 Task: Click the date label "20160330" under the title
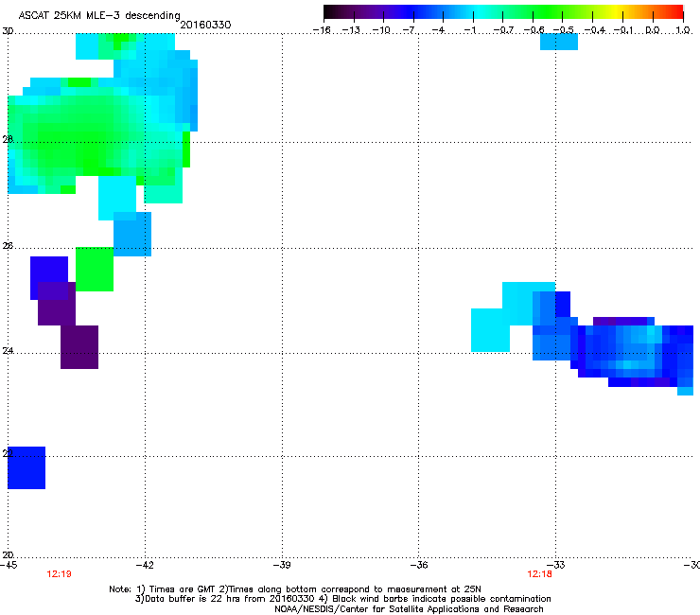[205, 25]
